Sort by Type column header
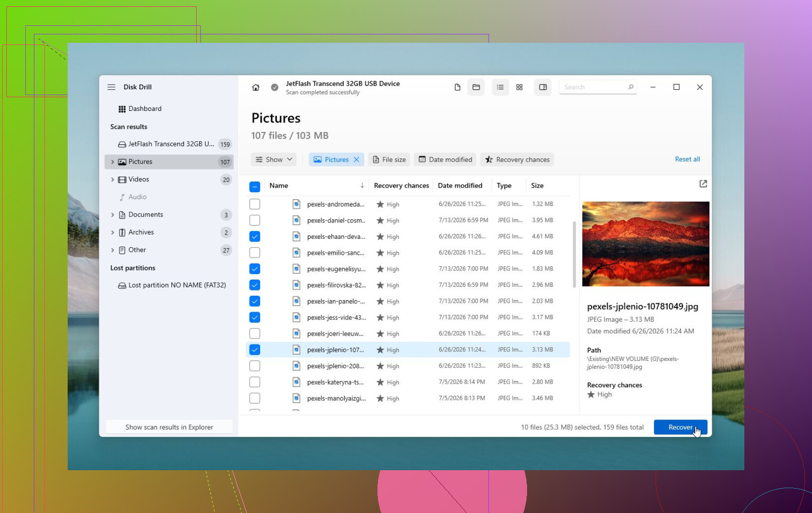Screen dimensions: 812x513 (x=504, y=185)
